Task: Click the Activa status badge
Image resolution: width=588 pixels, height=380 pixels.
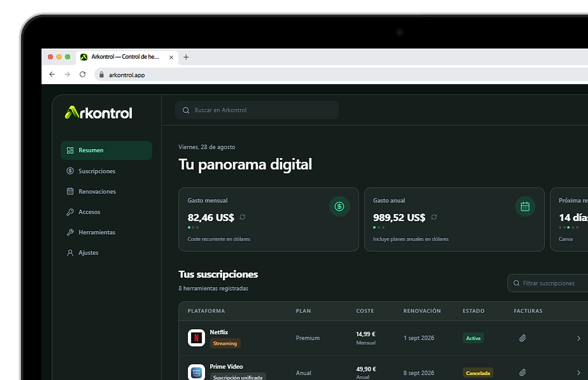Action: (x=473, y=338)
